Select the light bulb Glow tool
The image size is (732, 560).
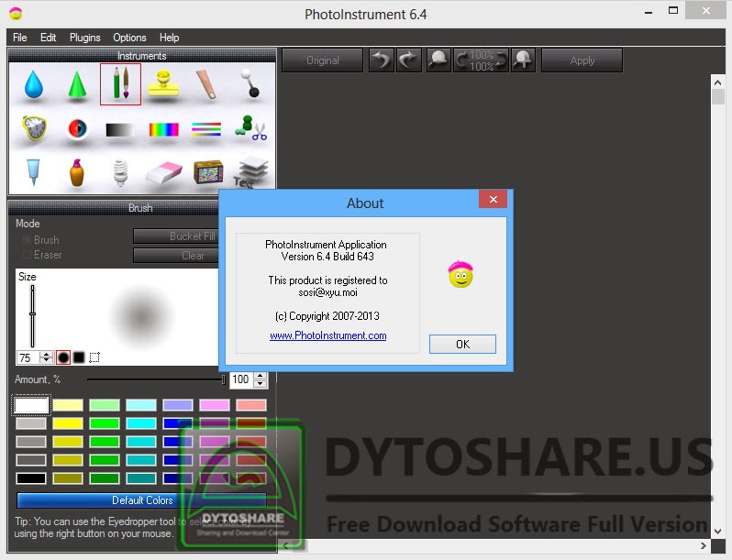click(x=120, y=172)
